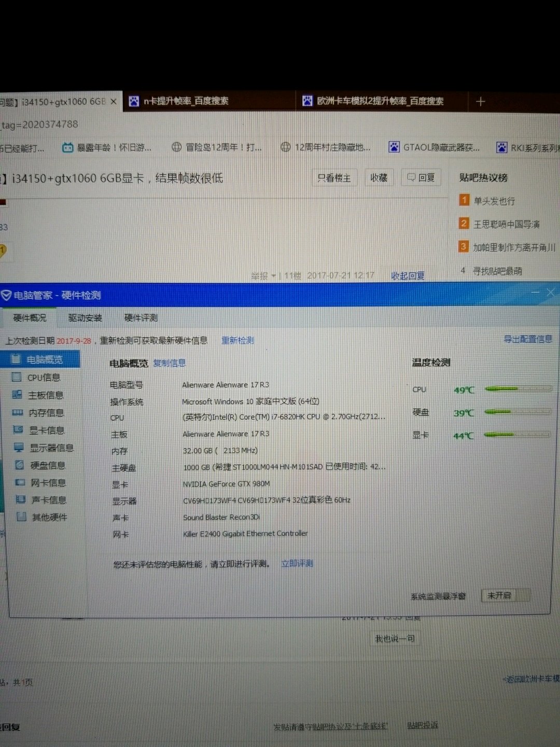The image size is (560, 747).
Task: Click the 我也说一句 button
Action: coord(395,639)
